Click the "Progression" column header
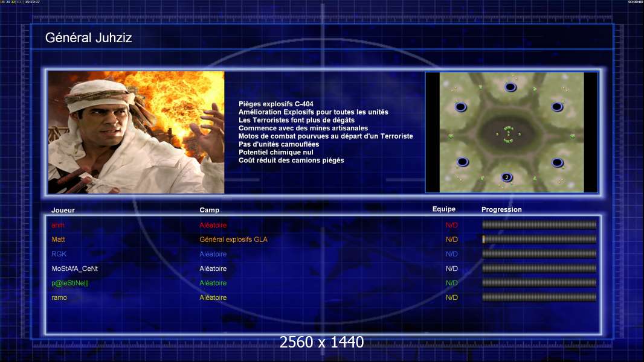 click(501, 209)
